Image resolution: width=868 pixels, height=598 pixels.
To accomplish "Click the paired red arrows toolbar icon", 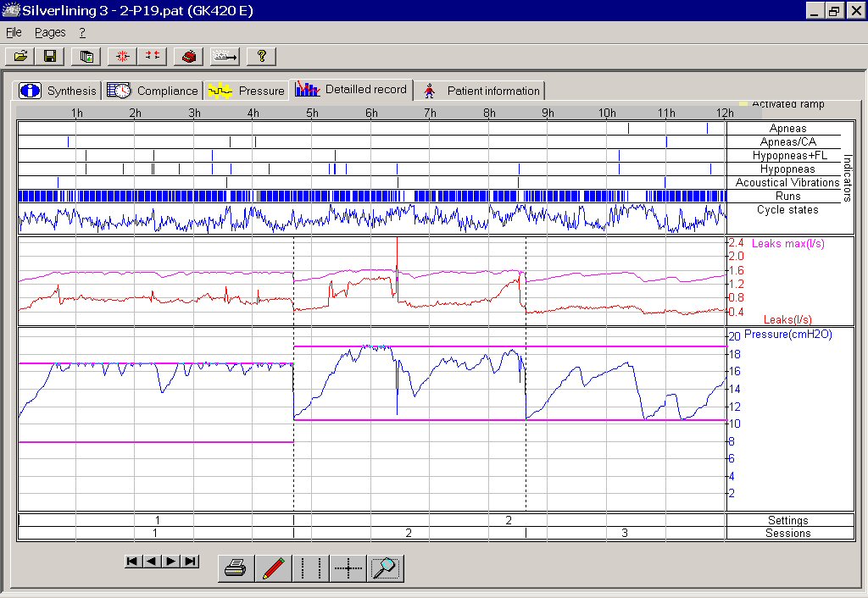I will click(x=153, y=56).
